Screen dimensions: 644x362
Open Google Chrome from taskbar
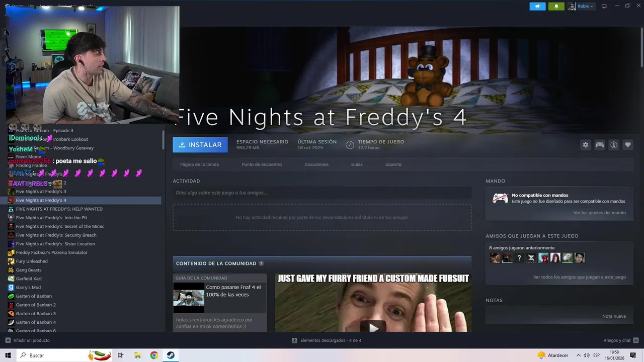(154, 355)
